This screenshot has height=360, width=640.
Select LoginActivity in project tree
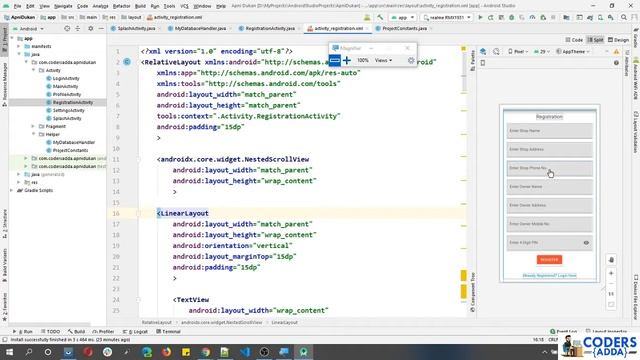pyautogui.click(x=62, y=78)
